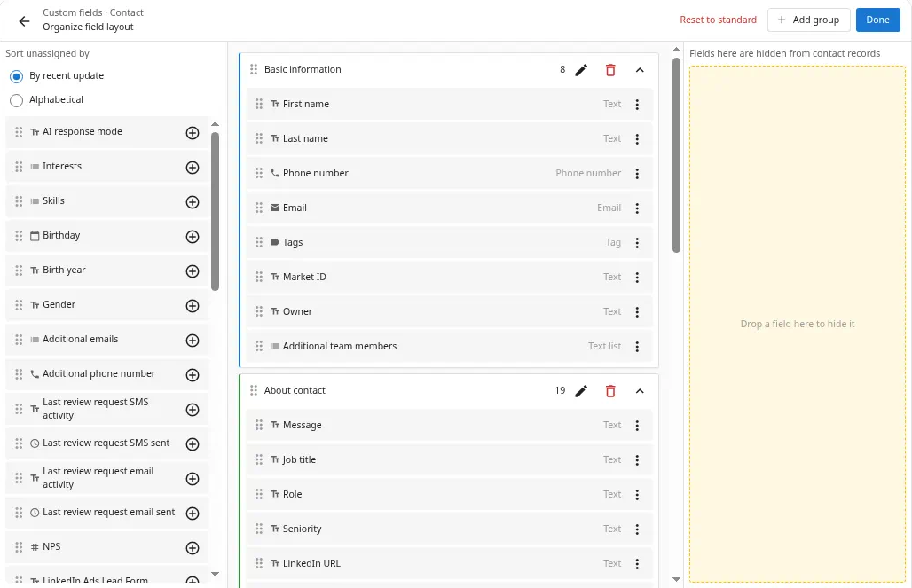Click the field layout panel scrollbar thumb
Viewport: 912px width, 588px height.
pos(676,154)
